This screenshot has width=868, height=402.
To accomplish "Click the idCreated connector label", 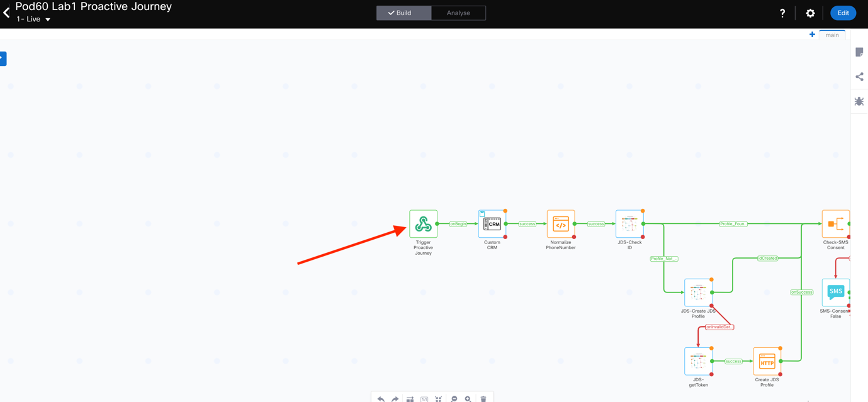I will (x=767, y=258).
